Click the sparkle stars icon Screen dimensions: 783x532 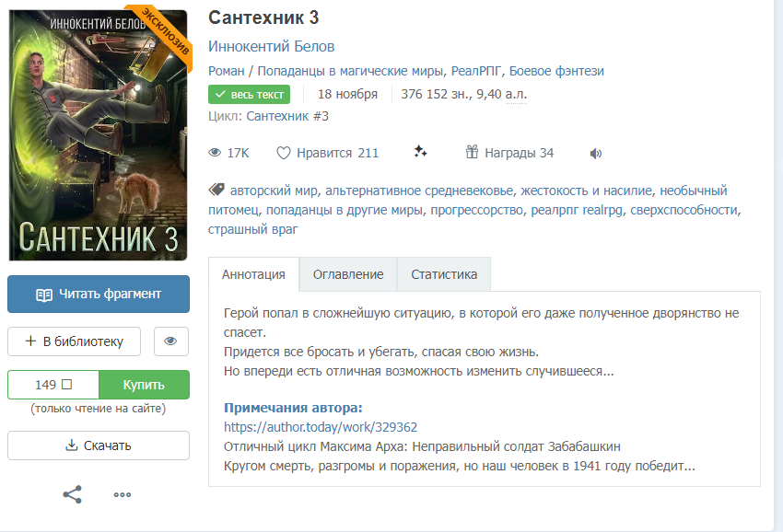[420, 151]
